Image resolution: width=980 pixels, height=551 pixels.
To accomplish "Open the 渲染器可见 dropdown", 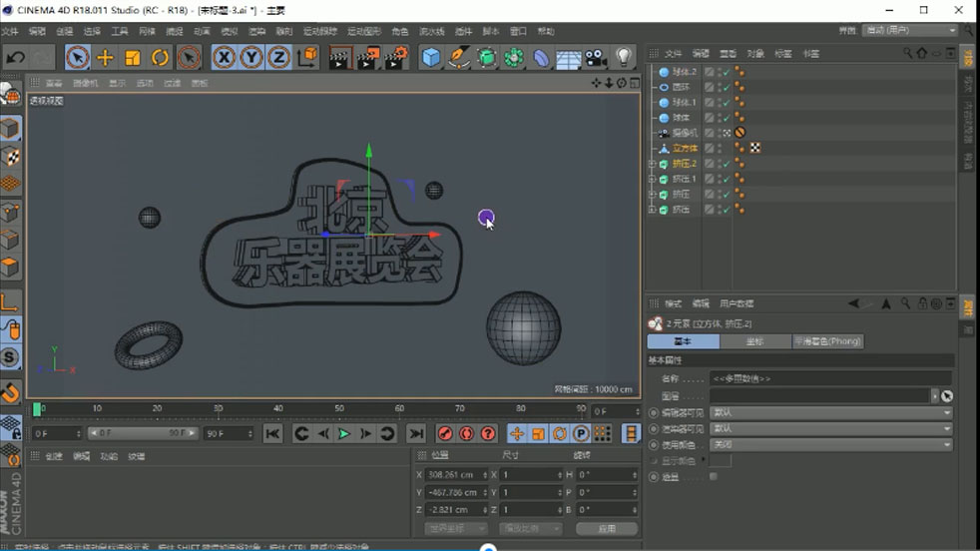I will [831, 428].
